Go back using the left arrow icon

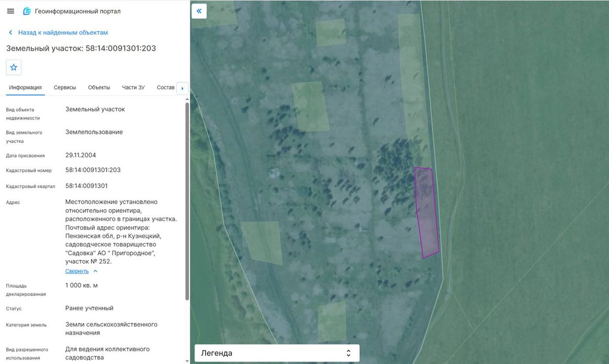point(10,32)
